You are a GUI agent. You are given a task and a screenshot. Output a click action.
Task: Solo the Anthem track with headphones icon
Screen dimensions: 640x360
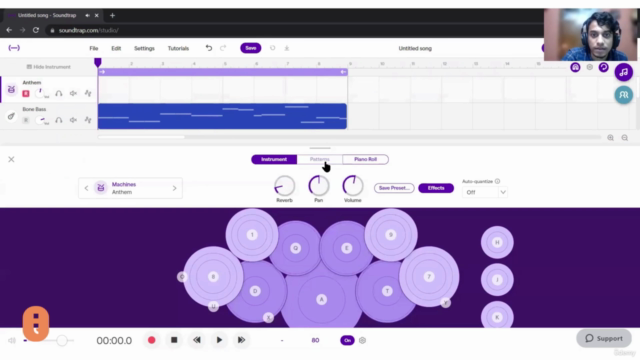(59, 93)
